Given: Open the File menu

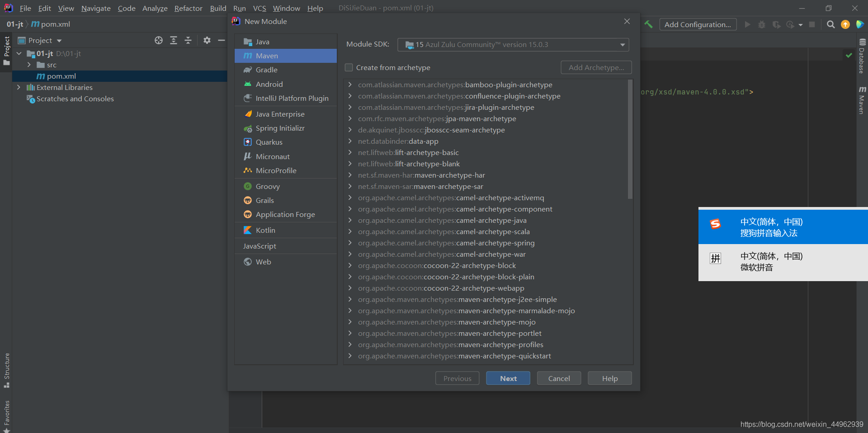Looking at the screenshot, I should [x=25, y=8].
